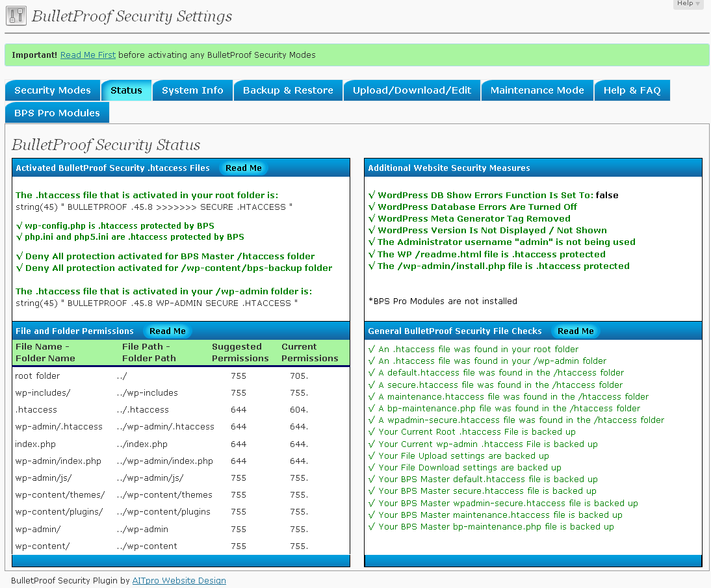Click 'Your Current Root .htaccess File is backed up'
The width and height of the screenshot is (711, 588).
[472, 432]
